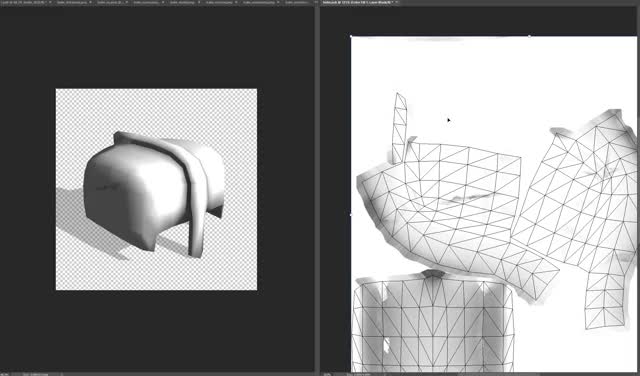Select the narrow vertical UV strip island

click(400, 128)
